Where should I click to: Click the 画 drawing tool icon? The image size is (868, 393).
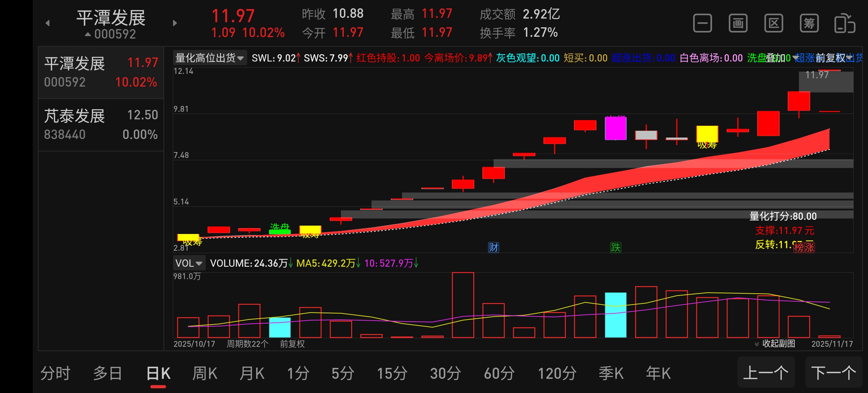pyautogui.click(x=738, y=24)
